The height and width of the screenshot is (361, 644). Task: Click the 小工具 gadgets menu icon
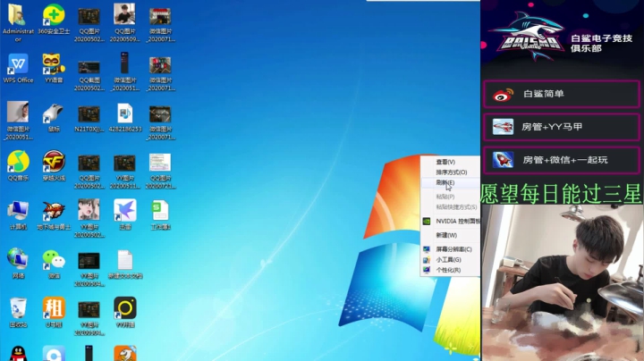click(x=427, y=260)
